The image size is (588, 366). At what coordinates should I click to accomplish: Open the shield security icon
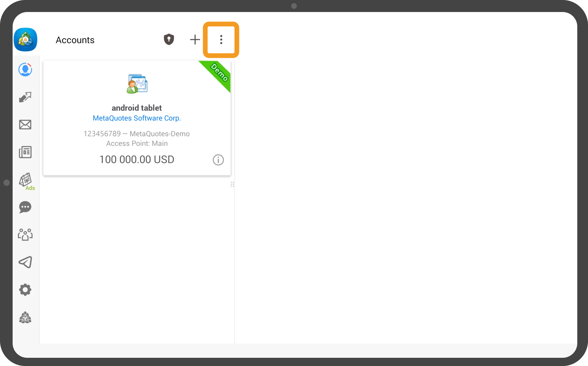pos(169,40)
